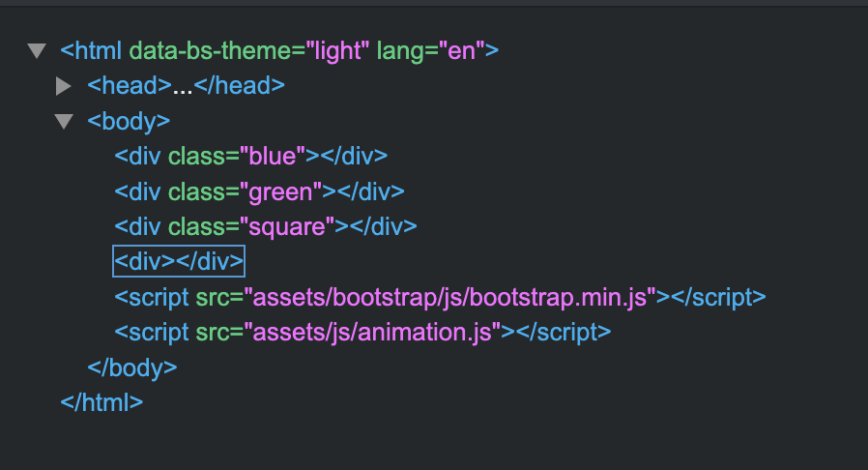This screenshot has width=868, height=470.
Task: Select the closing body tag
Action: (x=132, y=367)
